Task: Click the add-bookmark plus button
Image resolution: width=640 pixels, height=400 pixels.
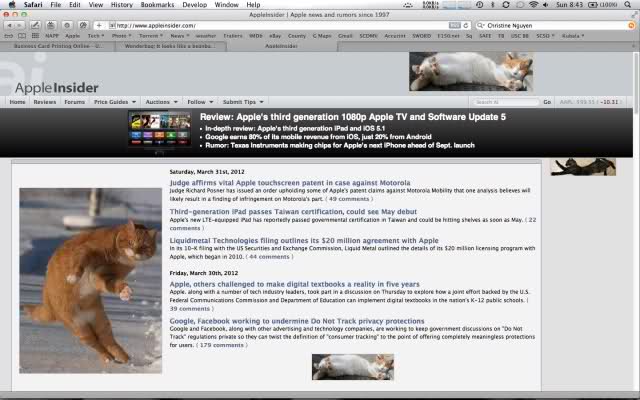Action: (x=99, y=25)
